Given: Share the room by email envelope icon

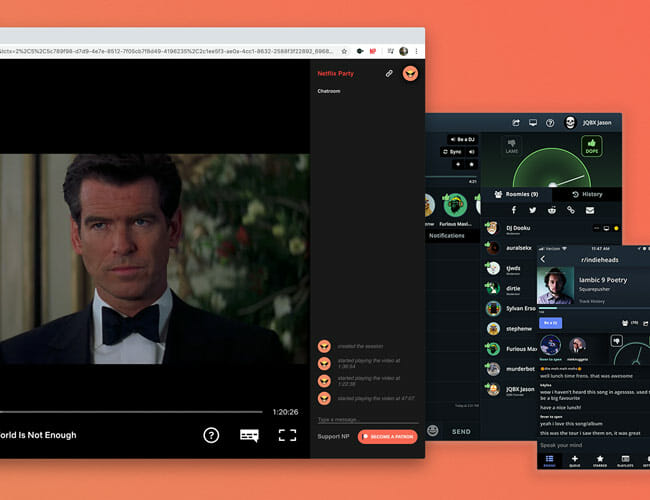Looking at the screenshot, I should 590,211.
